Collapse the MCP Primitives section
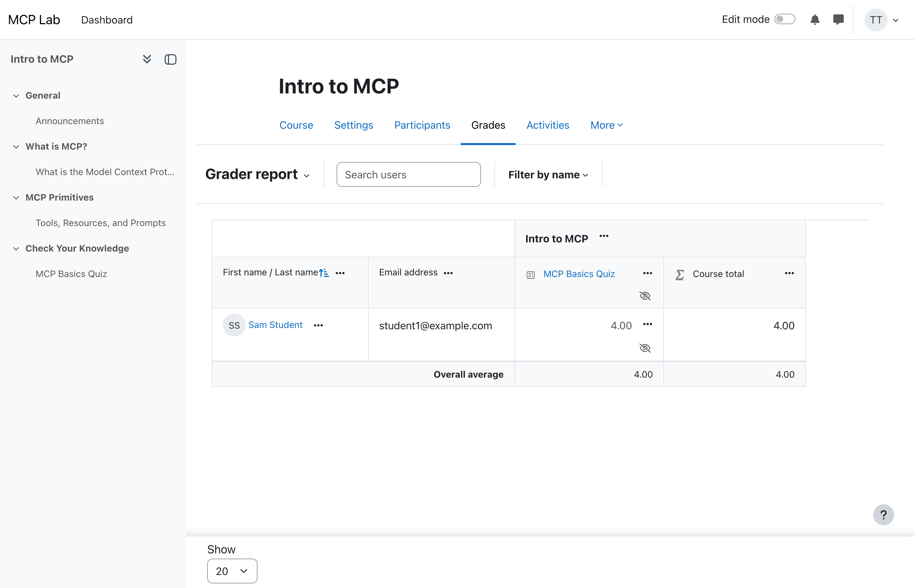915x588 pixels. (16, 197)
